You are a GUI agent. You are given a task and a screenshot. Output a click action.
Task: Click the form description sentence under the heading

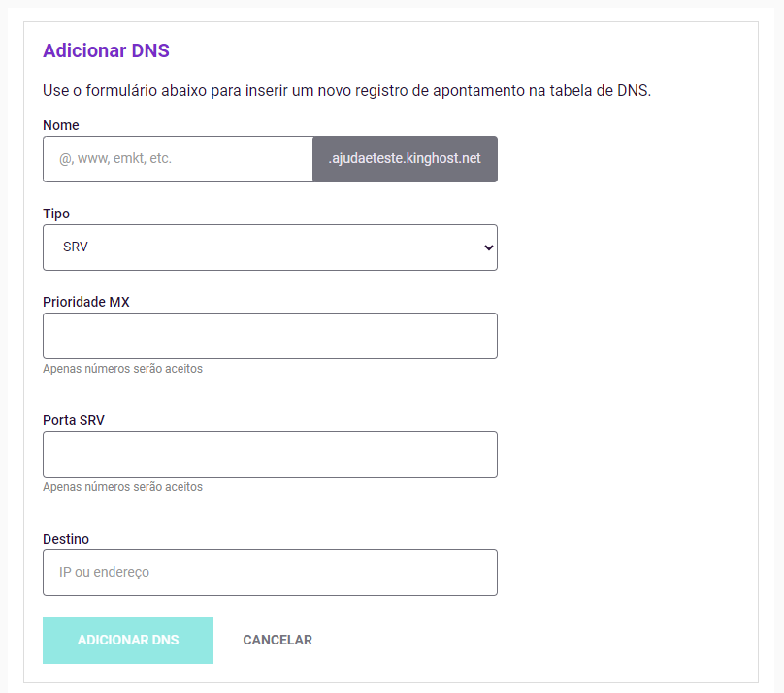pyautogui.click(x=346, y=91)
